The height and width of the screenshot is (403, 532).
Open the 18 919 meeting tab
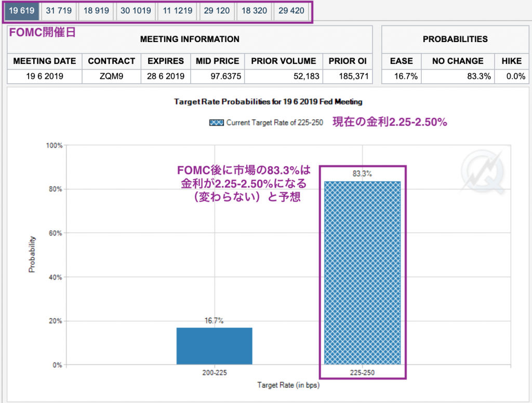point(96,11)
